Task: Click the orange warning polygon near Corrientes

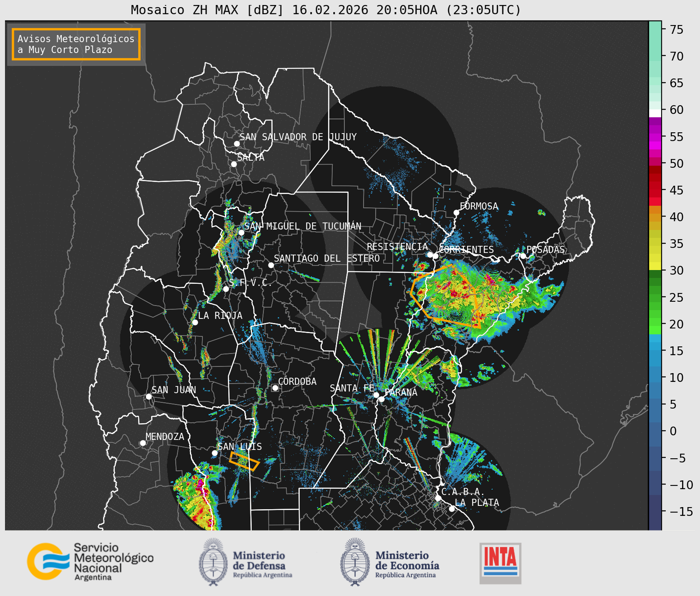Action: (x=445, y=295)
